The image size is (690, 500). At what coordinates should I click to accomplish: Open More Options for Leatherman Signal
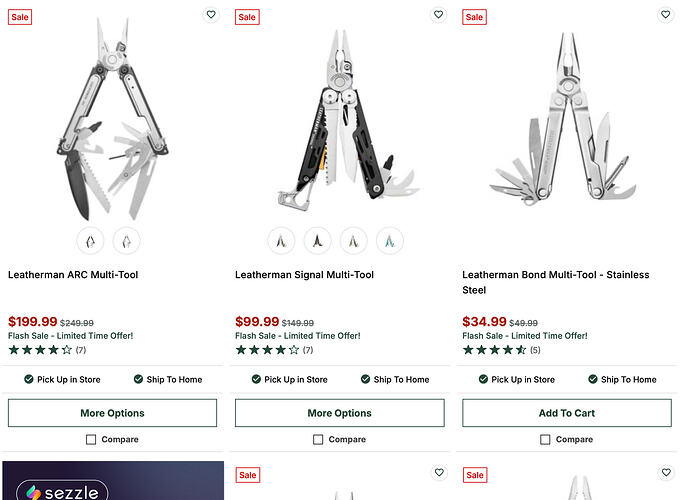339,413
